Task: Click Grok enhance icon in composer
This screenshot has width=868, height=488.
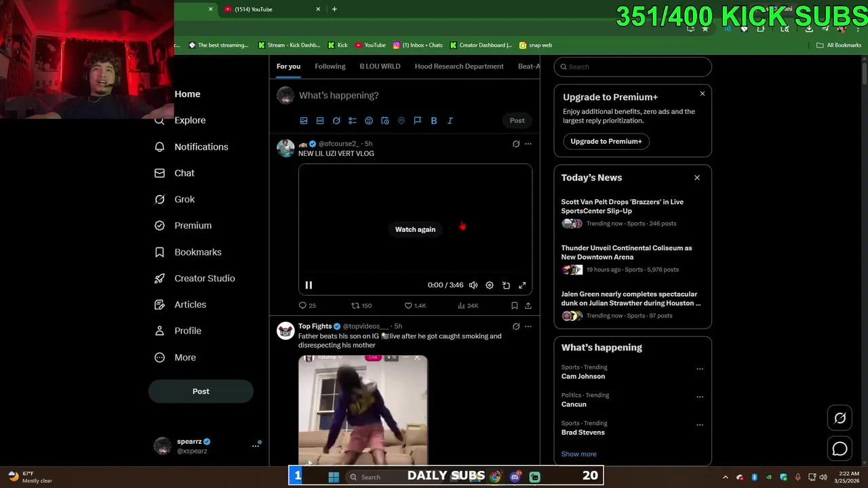Action: 336,121
